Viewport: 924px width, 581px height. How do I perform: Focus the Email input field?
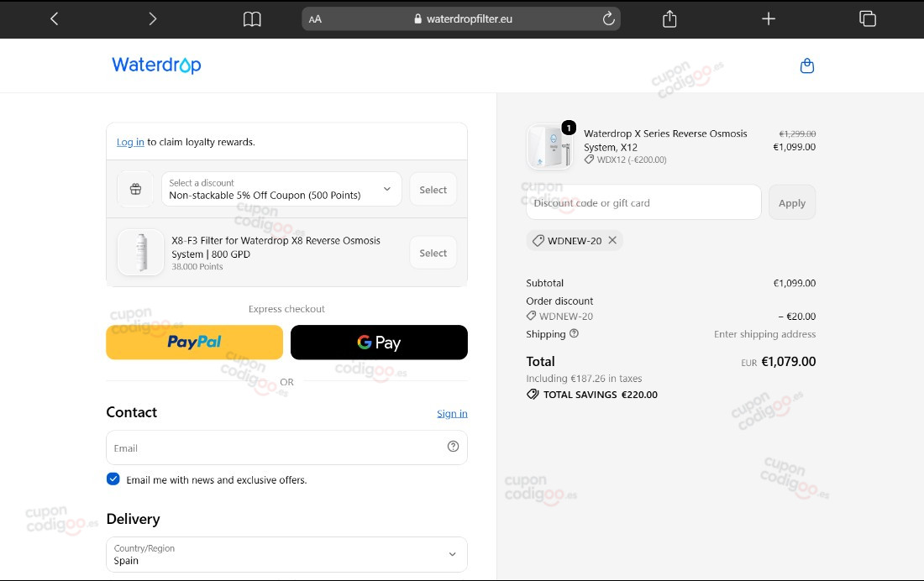[286, 448]
